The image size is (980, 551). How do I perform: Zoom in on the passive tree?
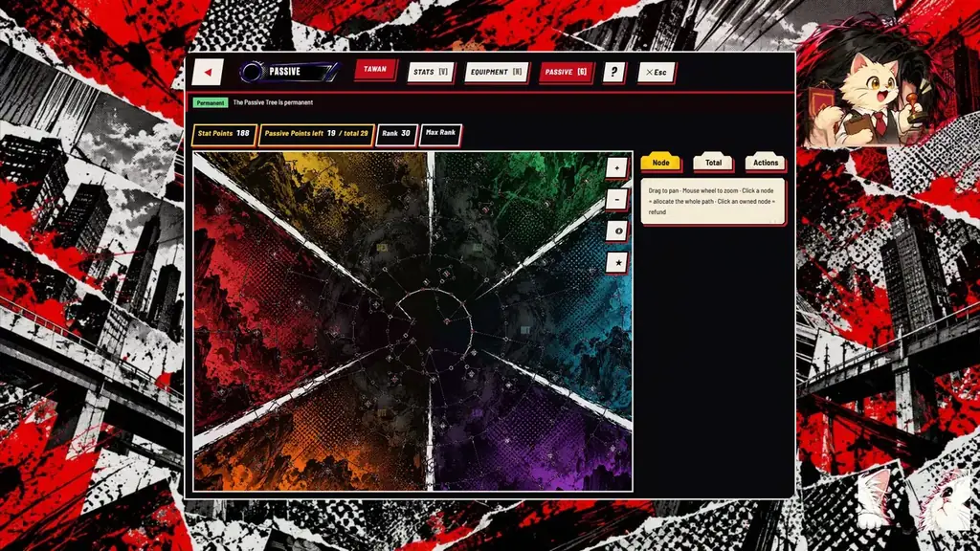[x=617, y=168]
